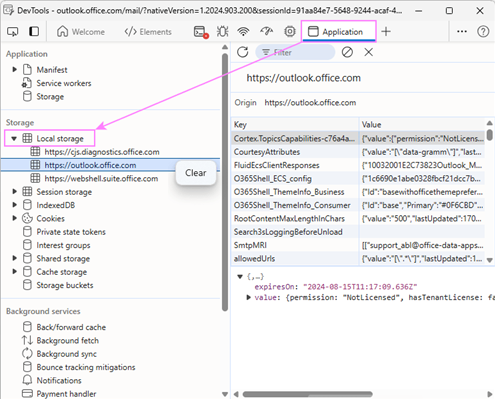Expand the value object in preview
The width and height of the screenshot is (495, 399).
[248, 297]
